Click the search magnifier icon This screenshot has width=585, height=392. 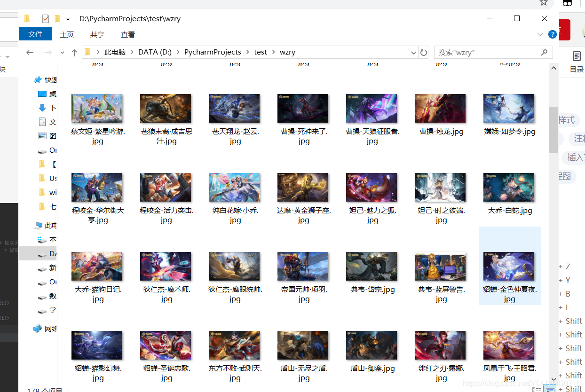544,52
